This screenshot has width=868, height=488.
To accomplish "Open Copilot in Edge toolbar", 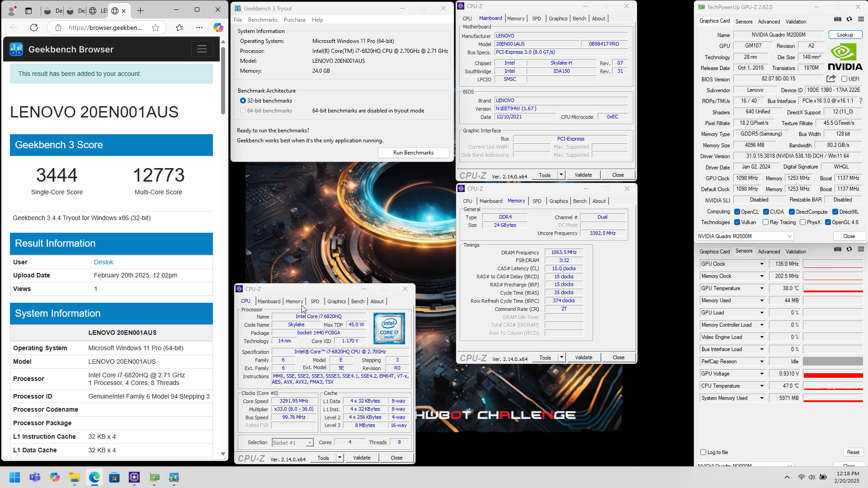I will point(218,28).
